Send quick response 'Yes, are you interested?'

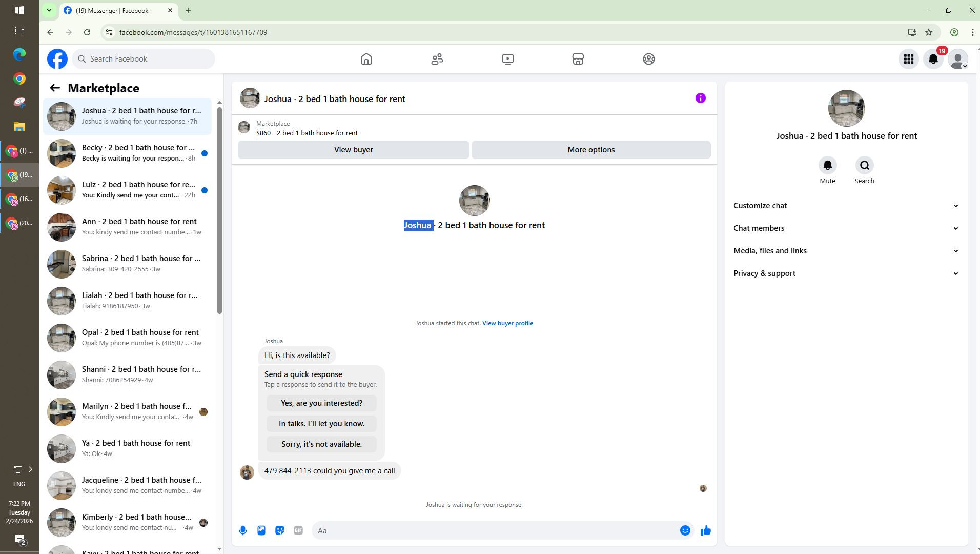click(x=321, y=403)
